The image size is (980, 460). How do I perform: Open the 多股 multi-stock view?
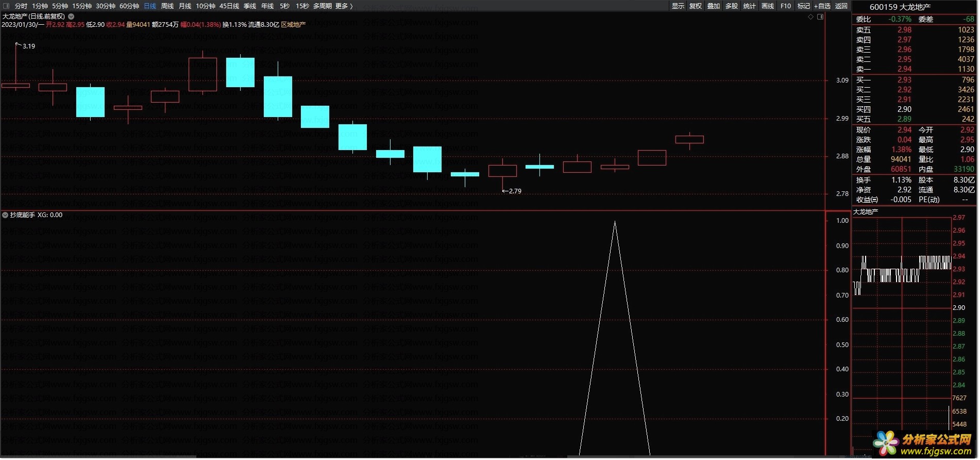pos(732,6)
